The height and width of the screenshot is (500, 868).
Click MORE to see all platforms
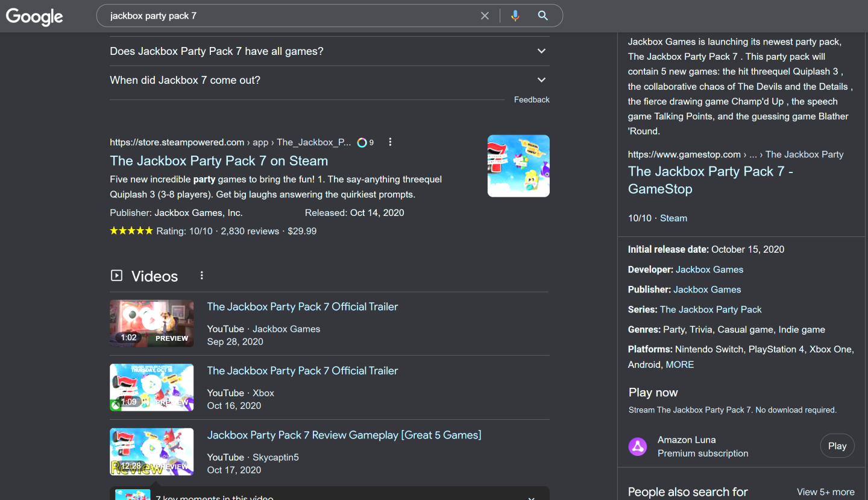[x=679, y=364]
